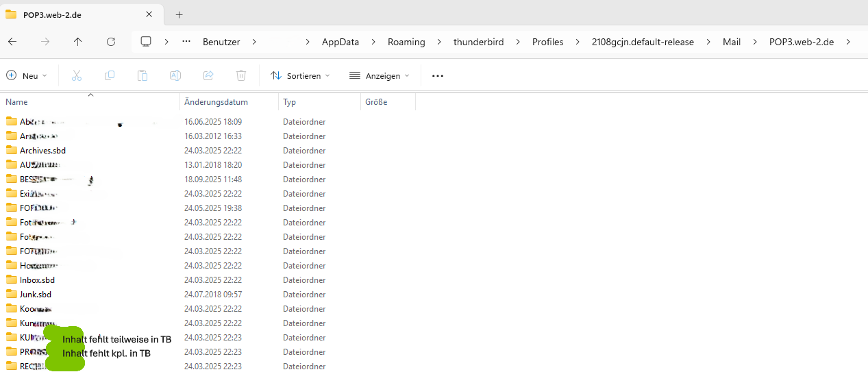Expand the Sortieren dropdown

click(x=300, y=75)
